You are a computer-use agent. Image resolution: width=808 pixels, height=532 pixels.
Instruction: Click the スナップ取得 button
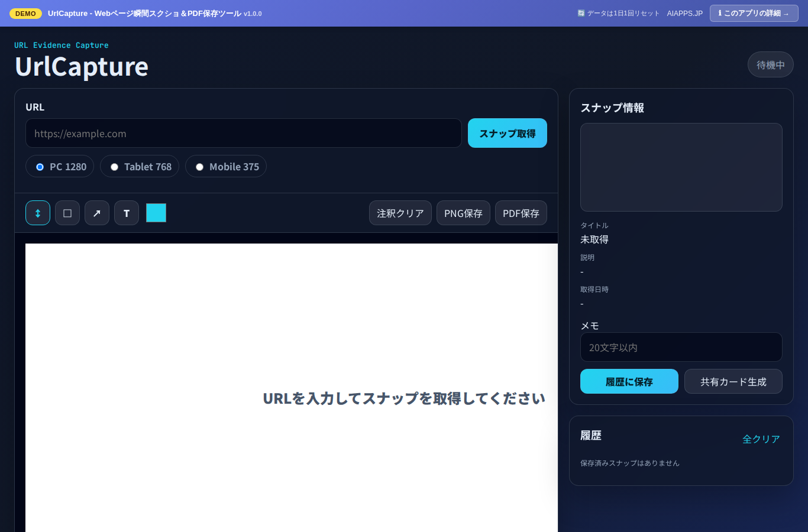(x=508, y=133)
